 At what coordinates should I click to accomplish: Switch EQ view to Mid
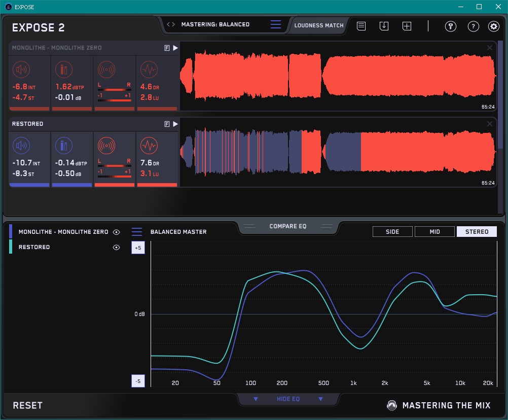point(434,232)
